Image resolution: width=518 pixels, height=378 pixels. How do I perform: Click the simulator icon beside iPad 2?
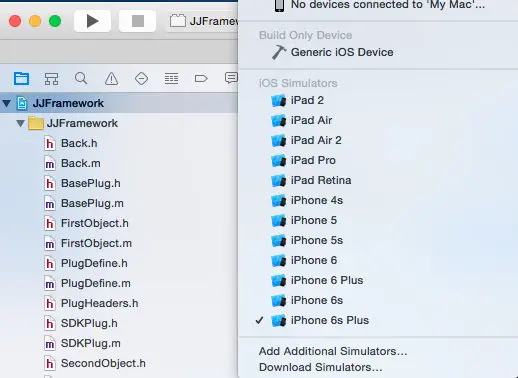pyautogui.click(x=279, y=101)
